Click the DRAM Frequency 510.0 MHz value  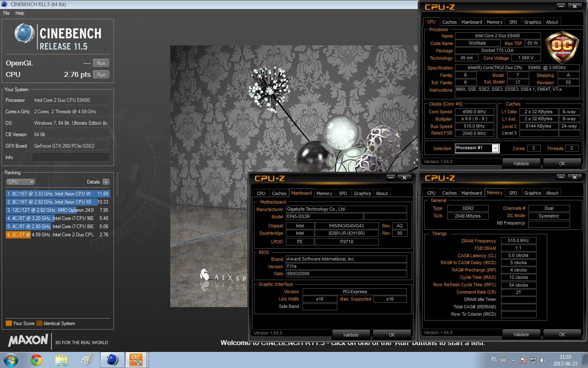pos(518,241)
